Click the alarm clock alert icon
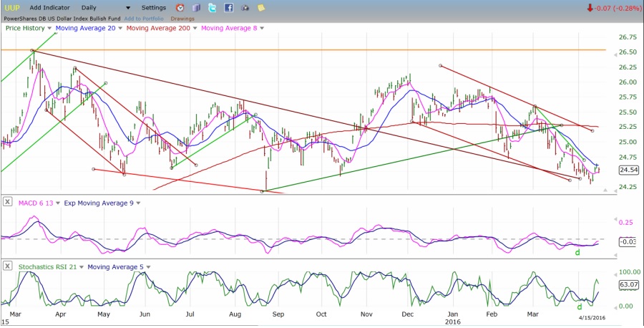Image resolution: width=644 pixels, height=328 pixels. click(180, 7)
